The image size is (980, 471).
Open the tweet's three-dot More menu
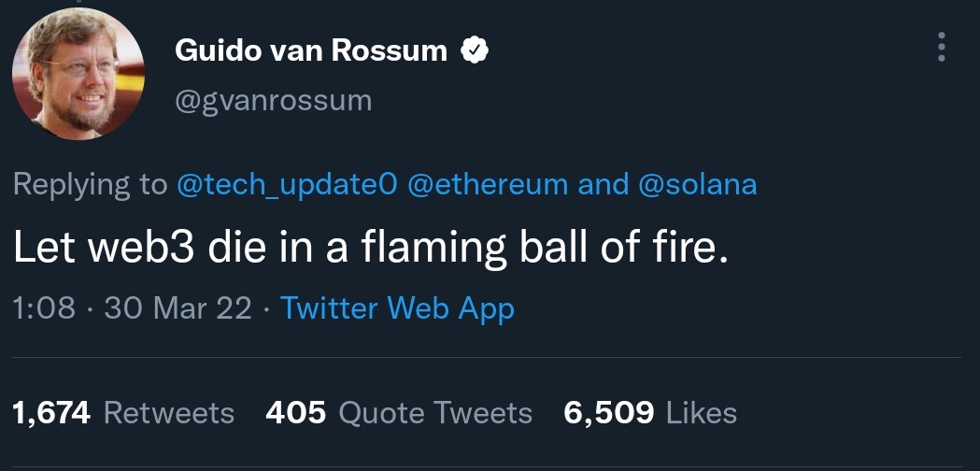click(x=941, y=47)
